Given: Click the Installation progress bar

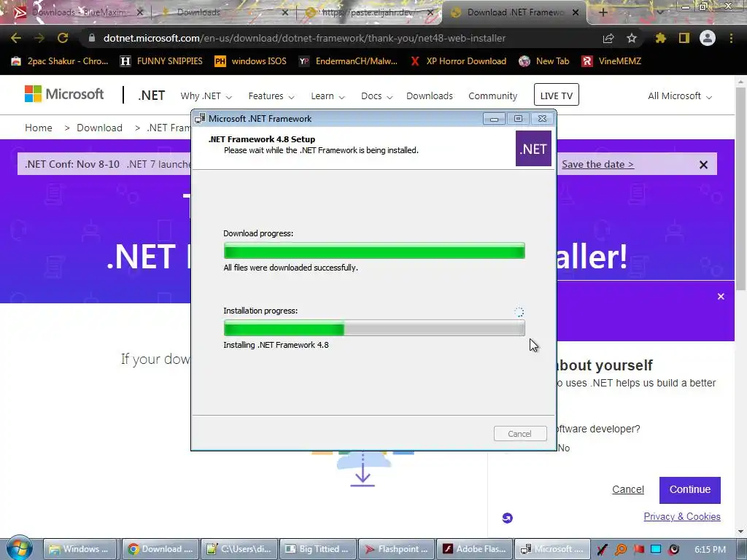Looking at the screenshot, I should tap(374, 328).
